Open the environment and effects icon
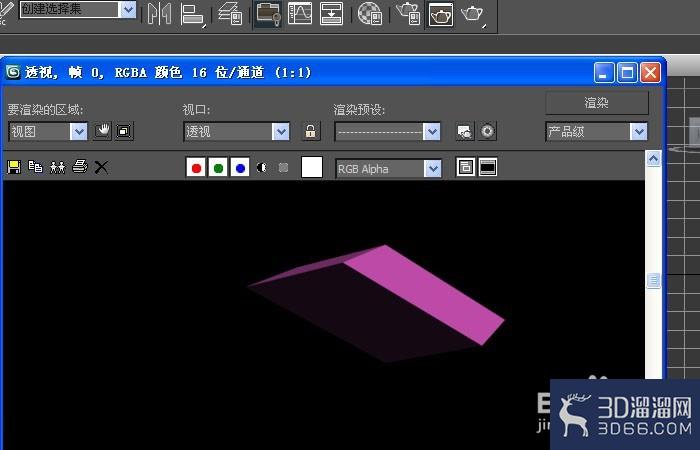This screenshot has height=450, width=700. [x=487, y=131]
